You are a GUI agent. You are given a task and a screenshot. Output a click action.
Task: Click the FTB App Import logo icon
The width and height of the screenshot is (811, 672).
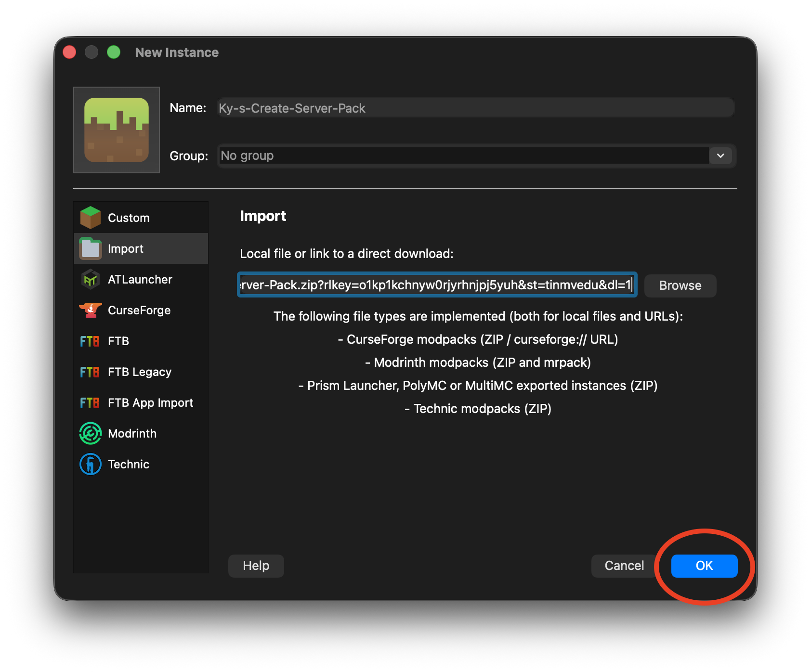(90, 402)
